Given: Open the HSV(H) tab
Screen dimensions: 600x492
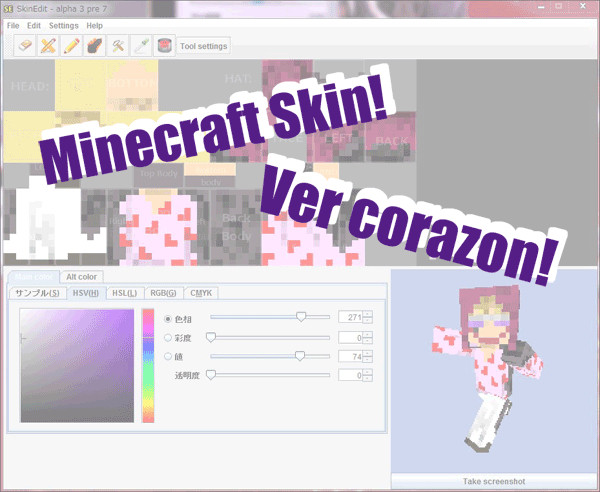Looking at the screenshot, I should pos(86,293).
